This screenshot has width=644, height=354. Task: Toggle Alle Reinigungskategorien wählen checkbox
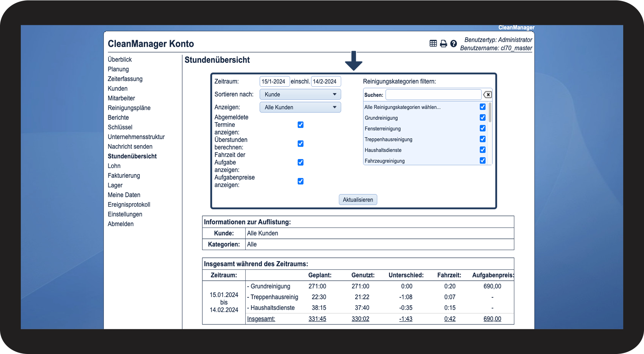tap(482, 107)
